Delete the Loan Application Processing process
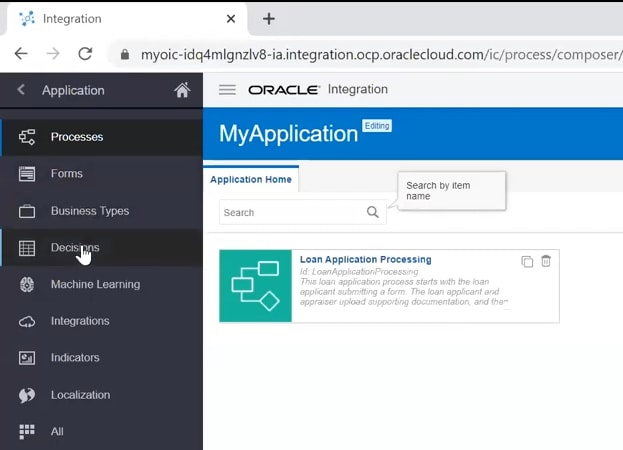Viewport: 623px width, 450px height. coord(546,262)
